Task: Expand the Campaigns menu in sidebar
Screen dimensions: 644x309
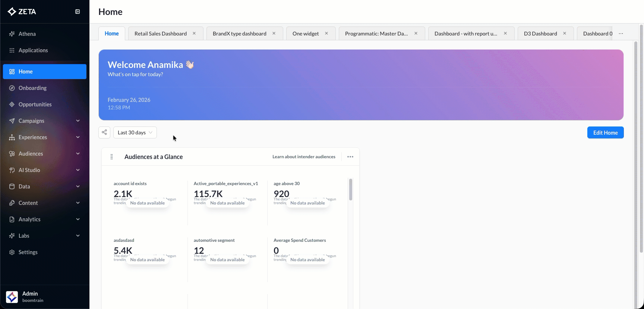Action: [78, 121]
